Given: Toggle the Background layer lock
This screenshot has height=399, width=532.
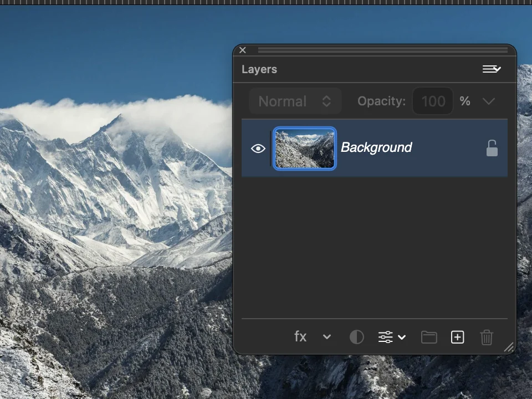Looking at the screenshot, I should point(492,149).
